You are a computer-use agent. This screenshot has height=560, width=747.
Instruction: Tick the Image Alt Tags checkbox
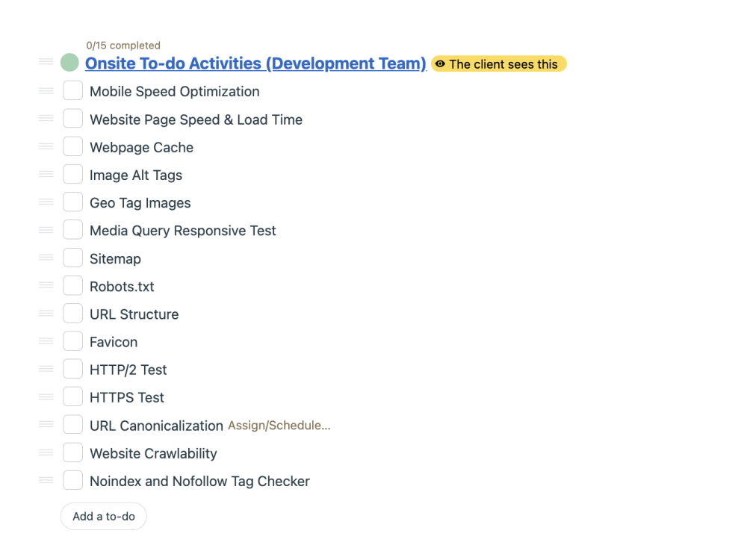(x=73, y=174)
